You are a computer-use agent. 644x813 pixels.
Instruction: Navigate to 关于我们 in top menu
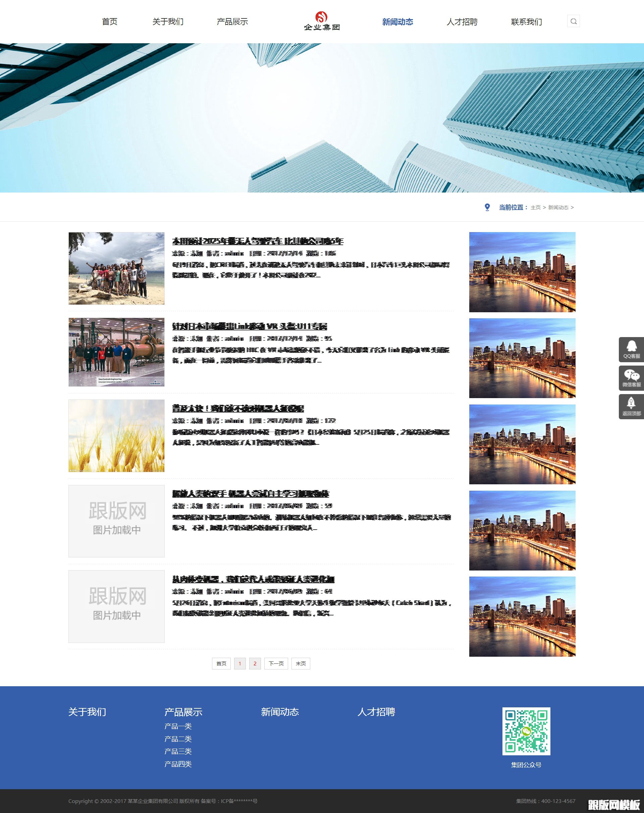[167, 21]
